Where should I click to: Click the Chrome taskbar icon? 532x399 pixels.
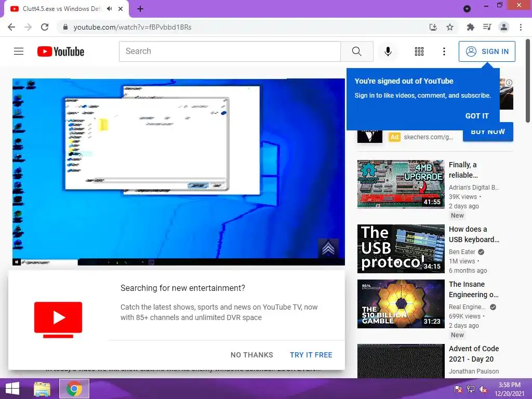[74, 389]
